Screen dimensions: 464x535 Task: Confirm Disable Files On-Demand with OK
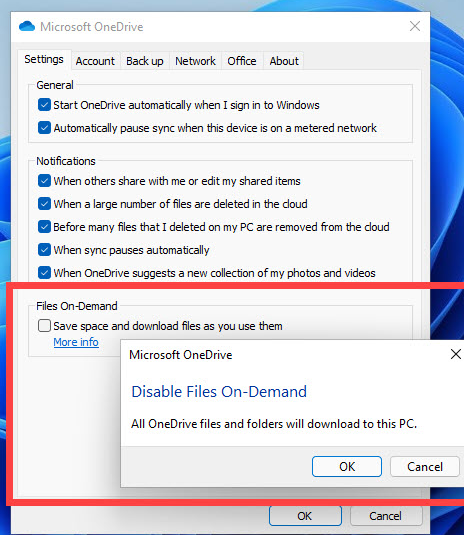(347, 466)
